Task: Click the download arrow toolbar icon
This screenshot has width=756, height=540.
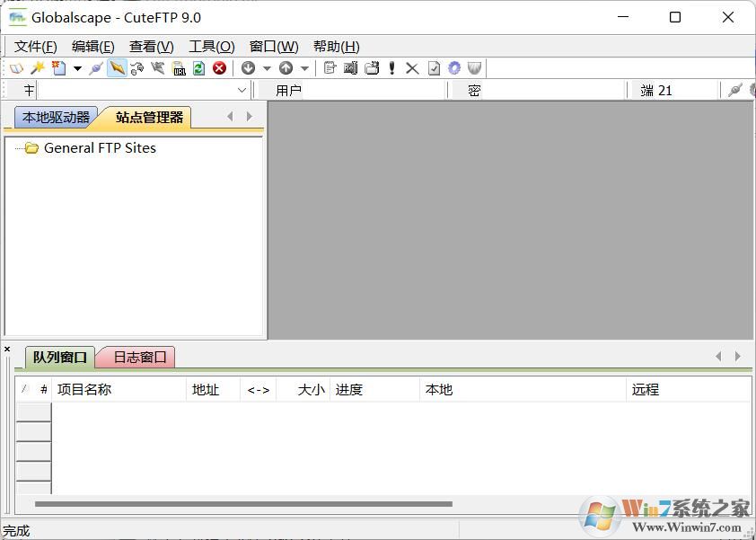Action: [x=249, y=67]
